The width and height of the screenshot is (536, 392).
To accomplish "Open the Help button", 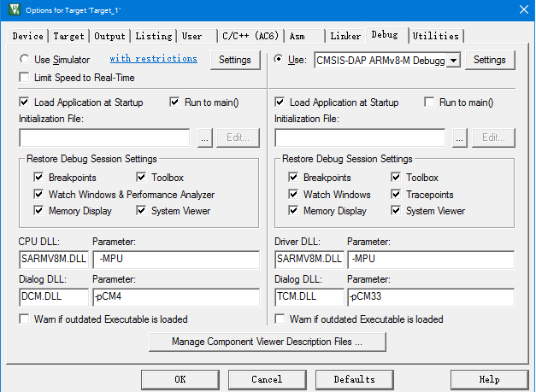I will point(489,380).
